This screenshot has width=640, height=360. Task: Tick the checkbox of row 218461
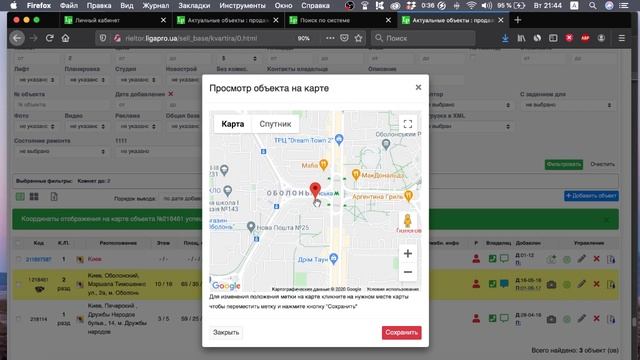tap(19, 284)
